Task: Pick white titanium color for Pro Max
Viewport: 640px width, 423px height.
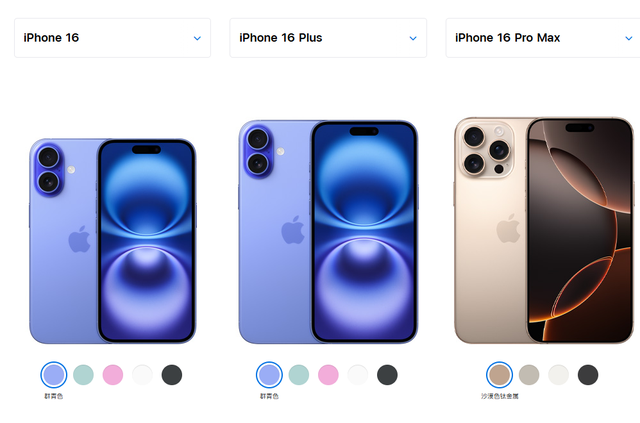Action: pyautogui.click(x=558, y=375)
